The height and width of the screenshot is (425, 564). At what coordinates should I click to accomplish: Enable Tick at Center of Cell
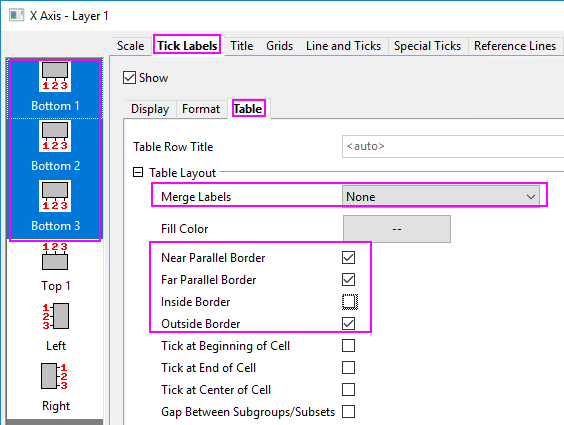click(348, 389)
